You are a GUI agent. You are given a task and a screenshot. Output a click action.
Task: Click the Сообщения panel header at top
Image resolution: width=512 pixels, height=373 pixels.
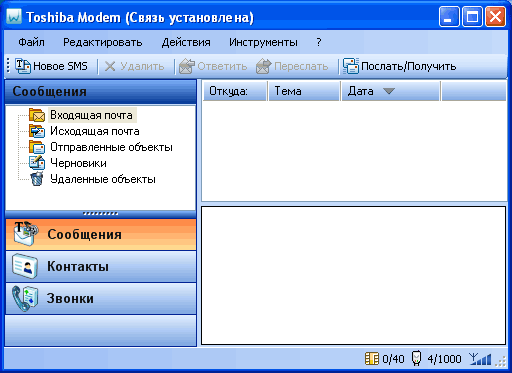[101, 92]
